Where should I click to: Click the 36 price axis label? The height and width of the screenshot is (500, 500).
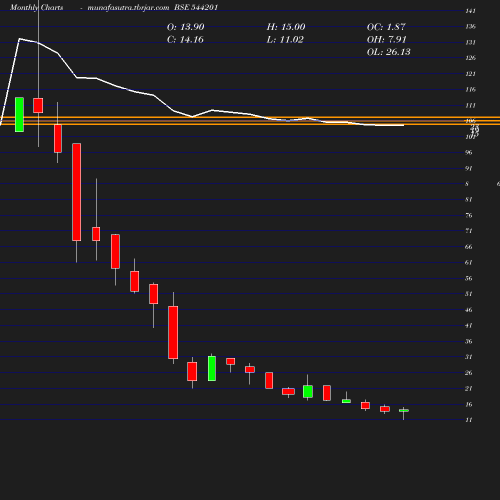[469, 342]
